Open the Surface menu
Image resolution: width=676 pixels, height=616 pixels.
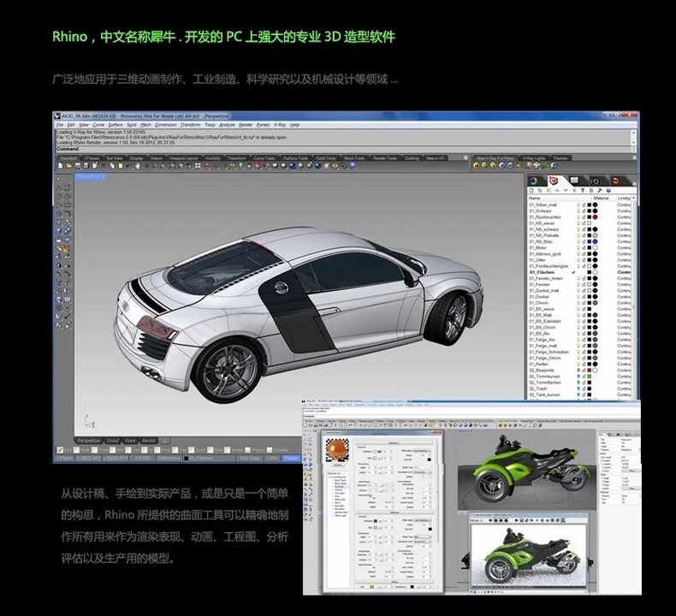(x=116, y=125)
